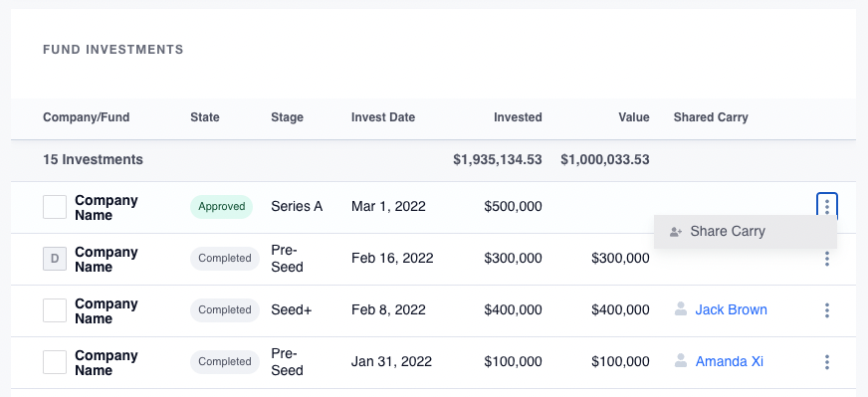Click the empty logo box on the Series A row

tap(55, 207)
